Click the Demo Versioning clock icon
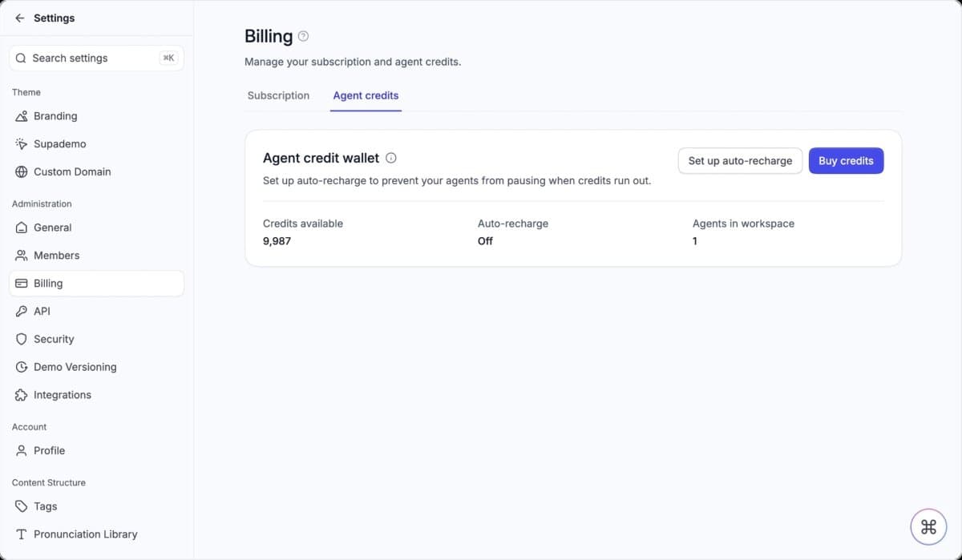This screenshot has height=560, width=962. tap(22, 367)
